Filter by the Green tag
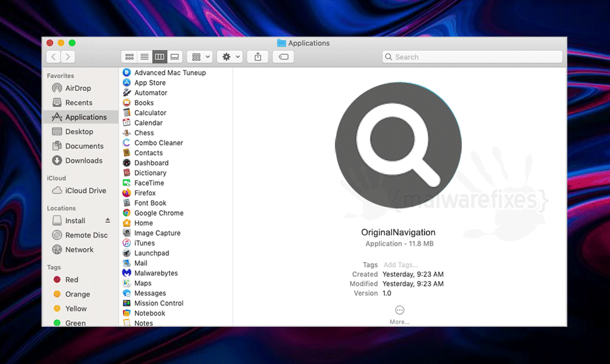 [80, 323]
